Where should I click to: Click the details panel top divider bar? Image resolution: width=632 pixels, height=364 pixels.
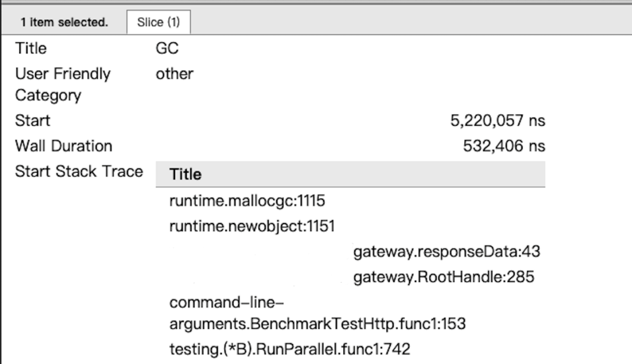pos(316,2)
